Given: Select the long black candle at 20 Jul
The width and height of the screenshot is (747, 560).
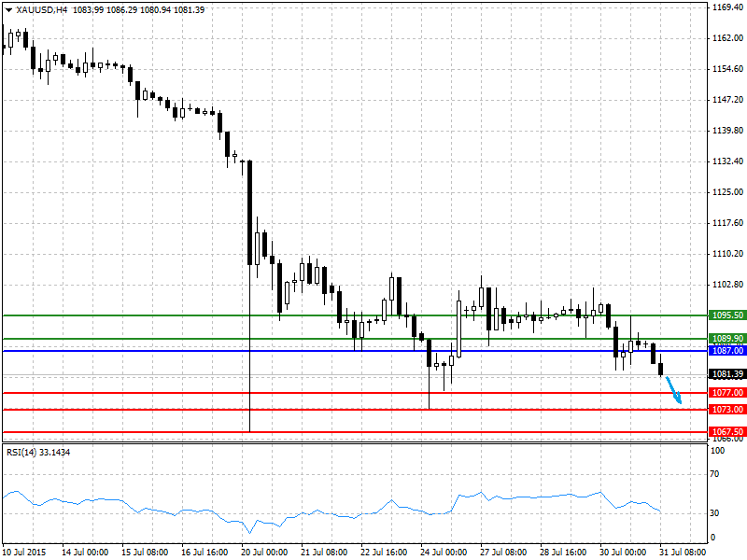Looking at the screenshot, I should (249, 213).
